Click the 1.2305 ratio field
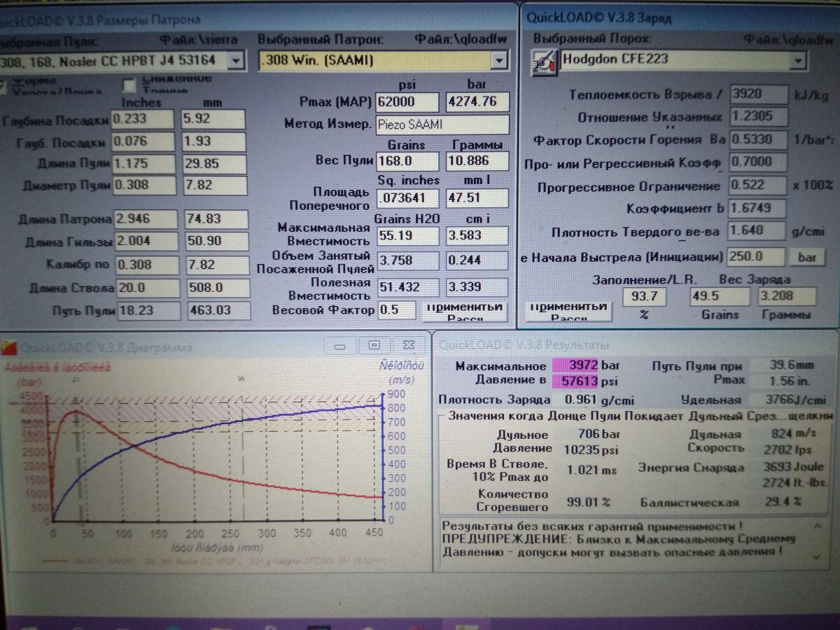The image size is (840, 630). pyautogui.click(x=757, y=117)
